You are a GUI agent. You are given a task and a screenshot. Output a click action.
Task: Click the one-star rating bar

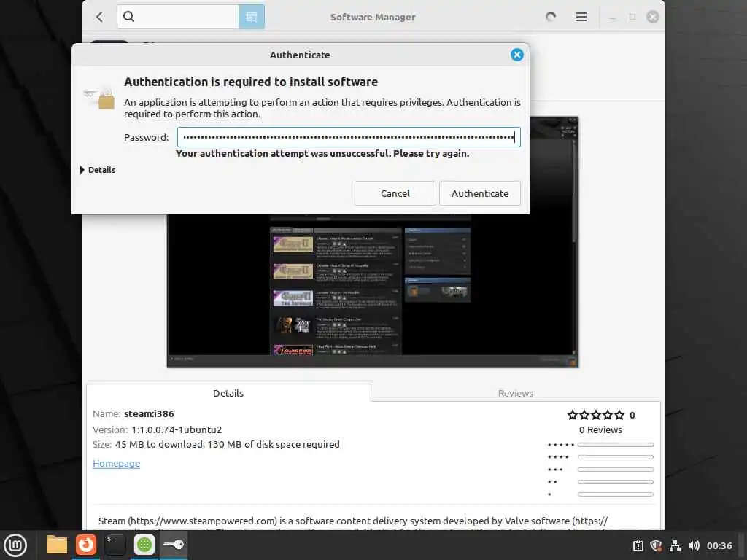tap(616, 494)
